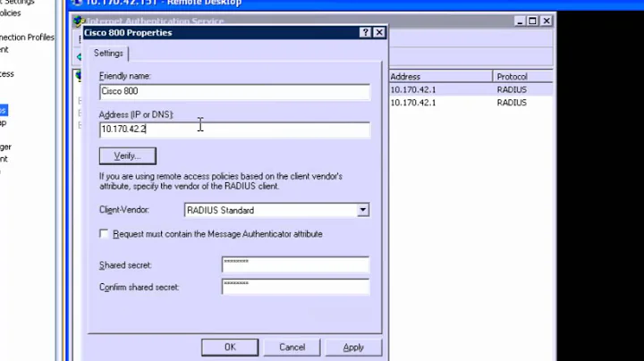
Task: Click the help question mark button
Action: pos(365,32)
